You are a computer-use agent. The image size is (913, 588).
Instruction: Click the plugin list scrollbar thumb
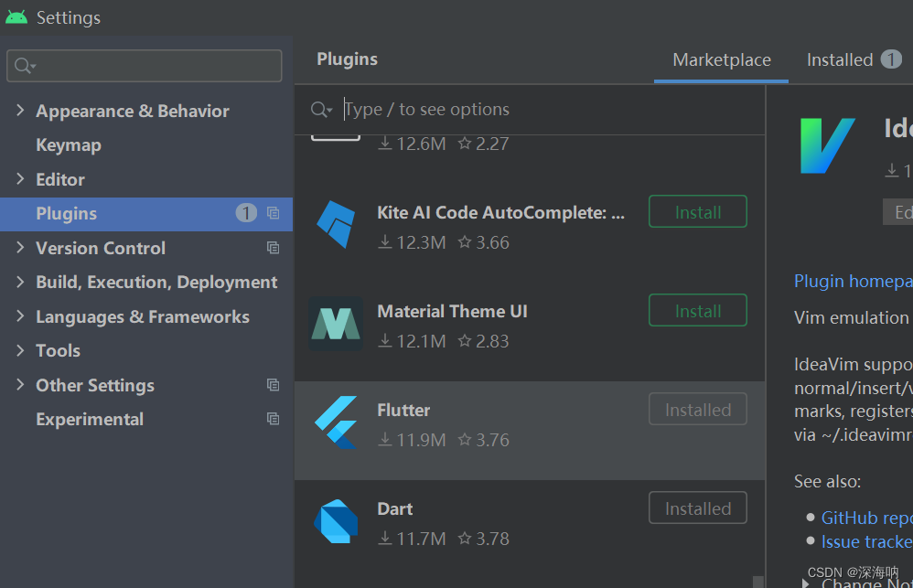pyautogui.click(x=757, y=582)
